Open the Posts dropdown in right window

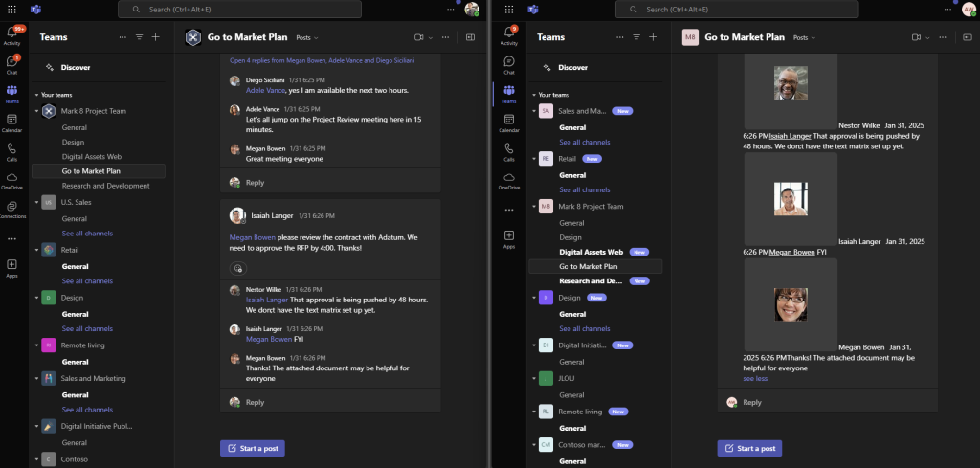(x=804, y=38)
